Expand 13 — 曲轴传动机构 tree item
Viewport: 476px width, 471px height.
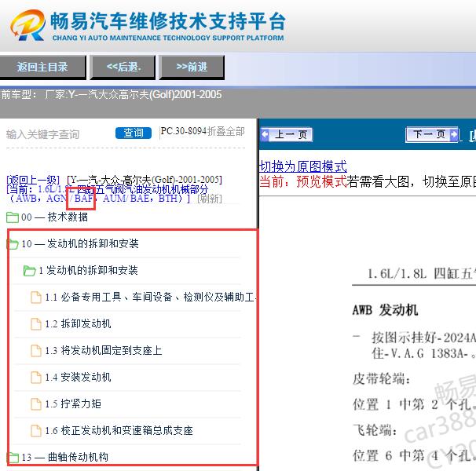pyautogui.click(x=65, y=458)
